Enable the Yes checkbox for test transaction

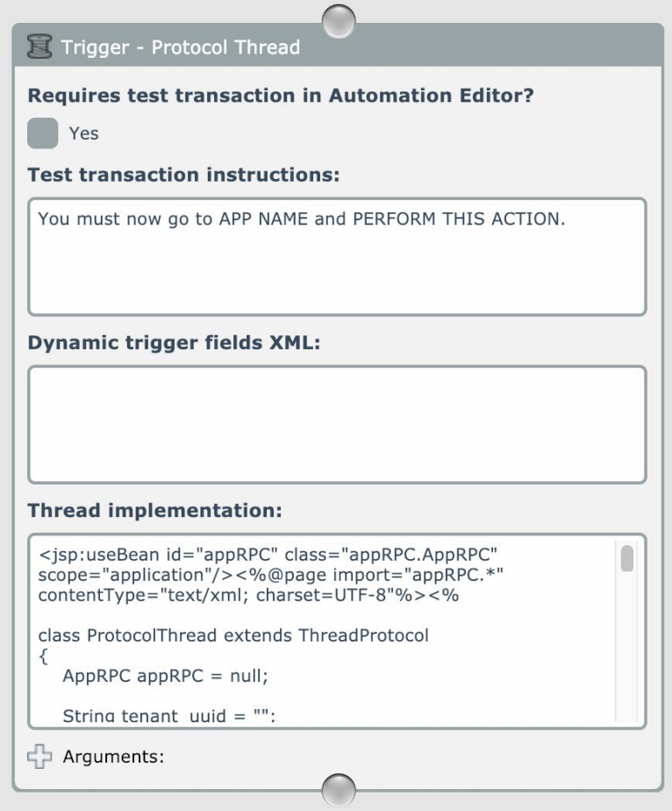pyautogui.click(x=43, y=133)
